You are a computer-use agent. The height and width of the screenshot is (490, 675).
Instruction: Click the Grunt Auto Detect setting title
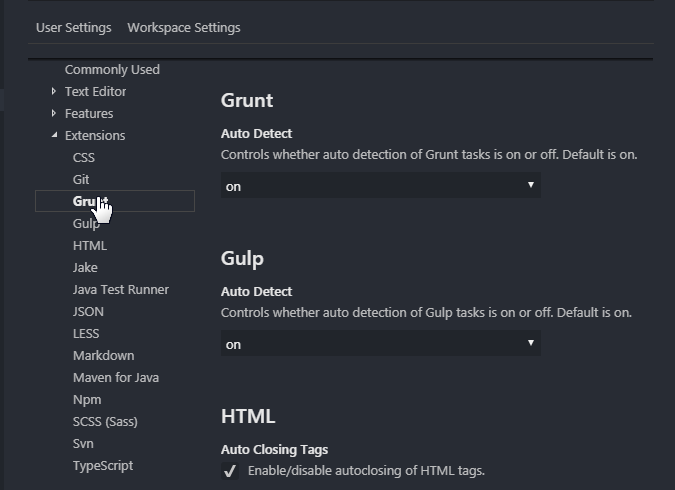257,133
